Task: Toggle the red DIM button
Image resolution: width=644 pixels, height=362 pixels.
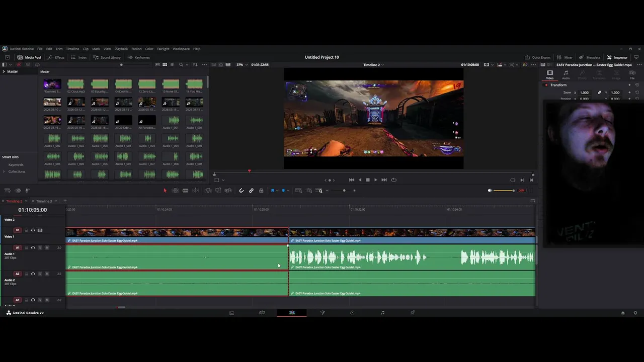Action: coord(522,191)
